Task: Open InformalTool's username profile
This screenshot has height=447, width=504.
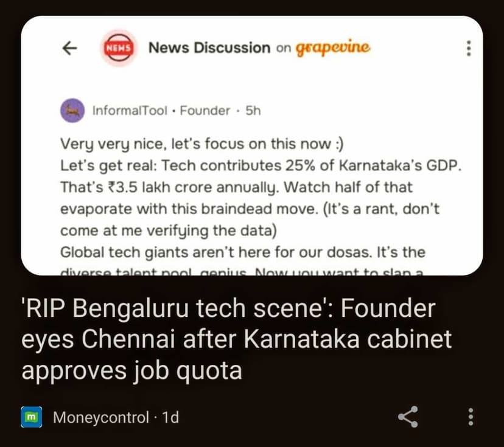Action: (x=130, y=111)
